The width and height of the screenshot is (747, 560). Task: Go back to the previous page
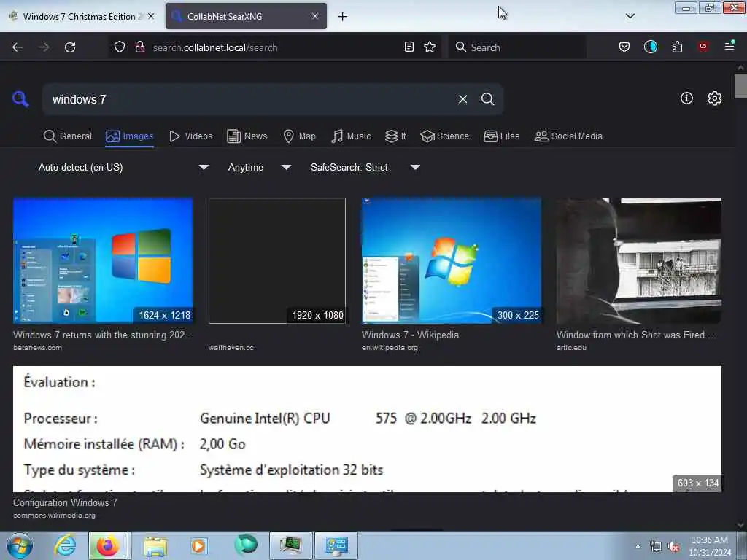coord(18,47)
